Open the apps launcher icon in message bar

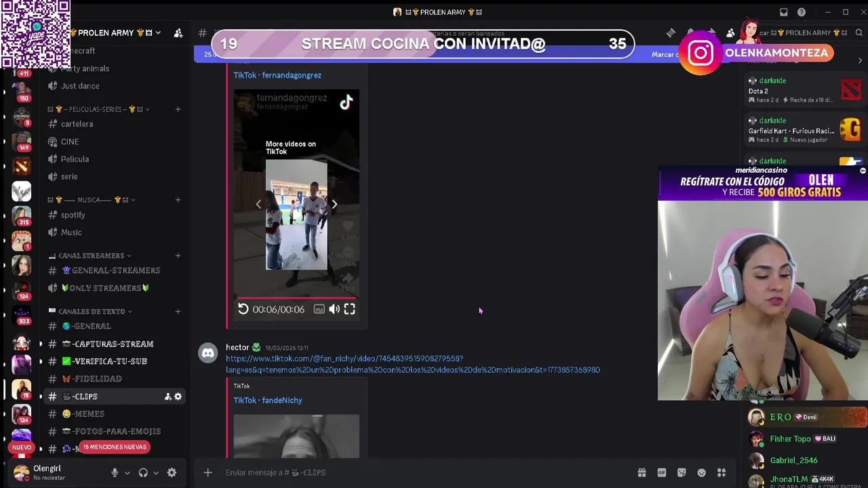pyautogui.click(x=722, y=472)
